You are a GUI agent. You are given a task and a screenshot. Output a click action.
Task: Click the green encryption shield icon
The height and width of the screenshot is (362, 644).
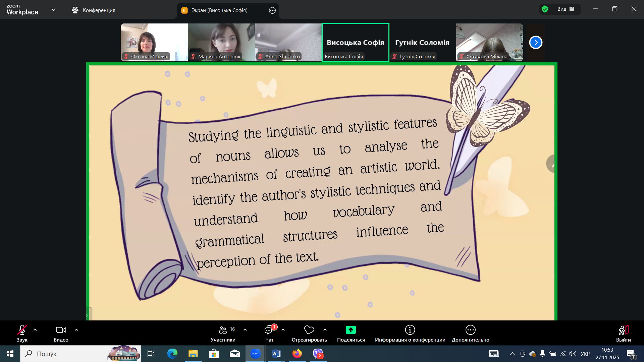545,9
